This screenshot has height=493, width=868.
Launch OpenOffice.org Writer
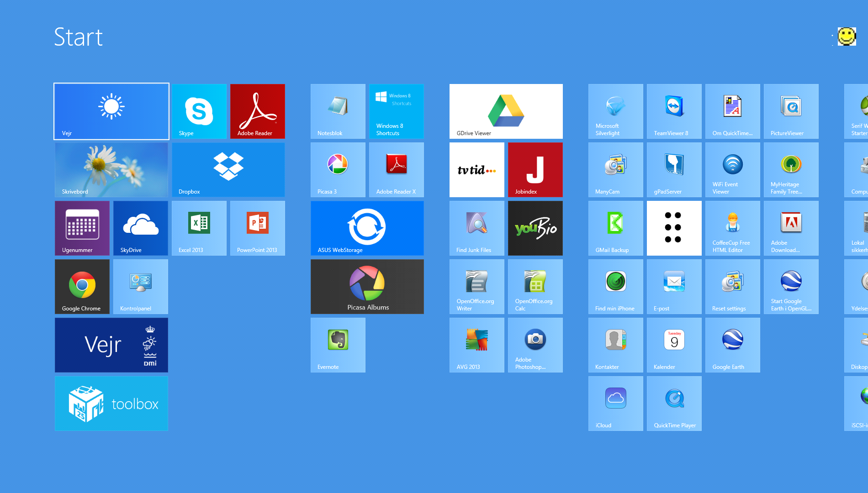(x=477, y=287)
